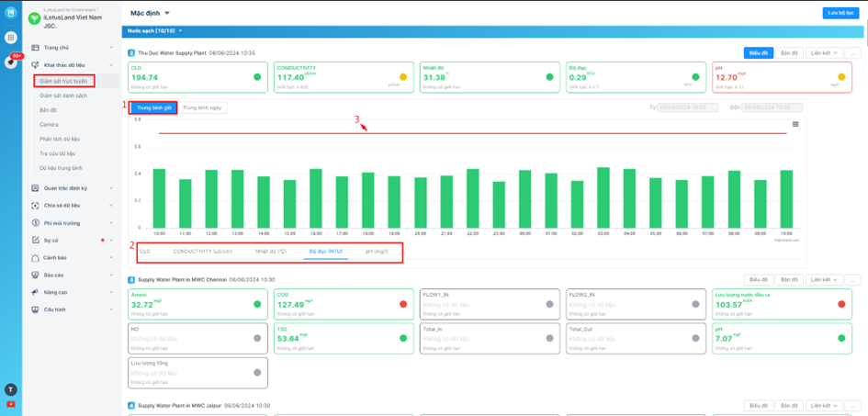Image resolution: width=868 pixels, height=416 pixels.
Task: Show Biểu đồ for the Chennai station
Action: (758, 280)
